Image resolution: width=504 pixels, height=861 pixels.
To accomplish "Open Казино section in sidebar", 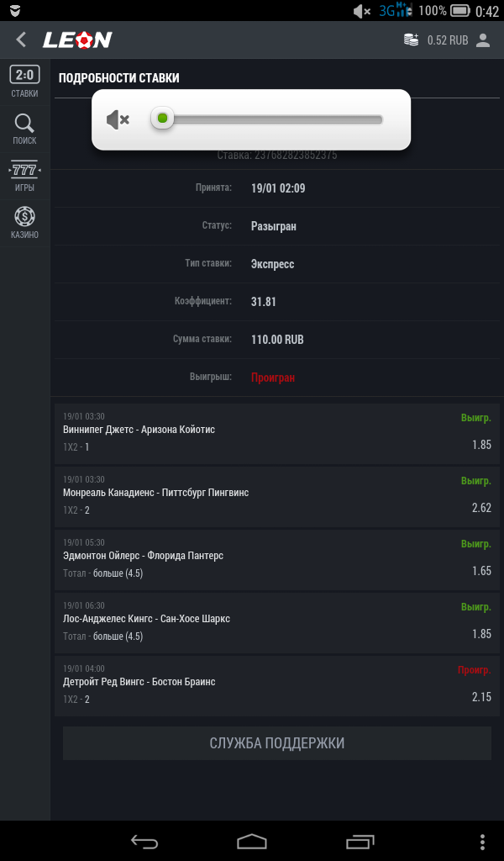I will pos(24,223).
